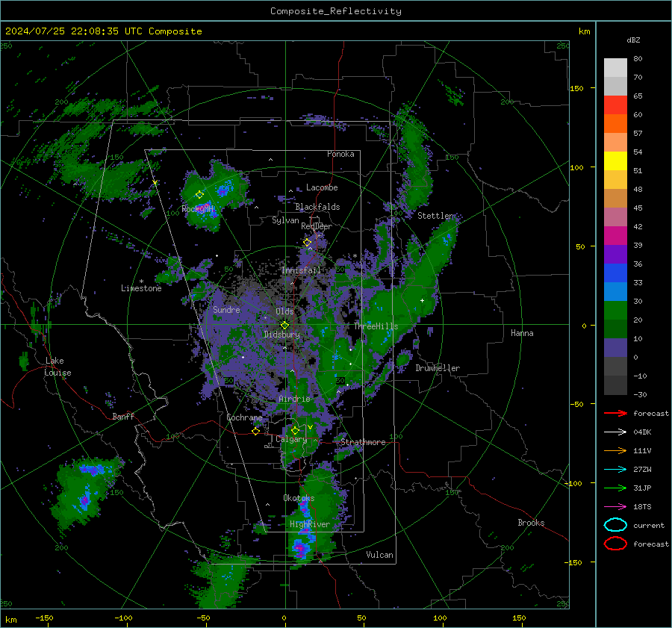Click the 18TS legend text
The image size is (672, 628).
click(642, 507)
